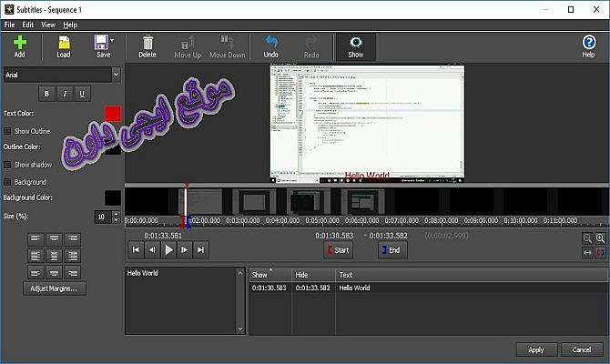Zoom in on the timeline
The image size is (610, 364).
600,238
